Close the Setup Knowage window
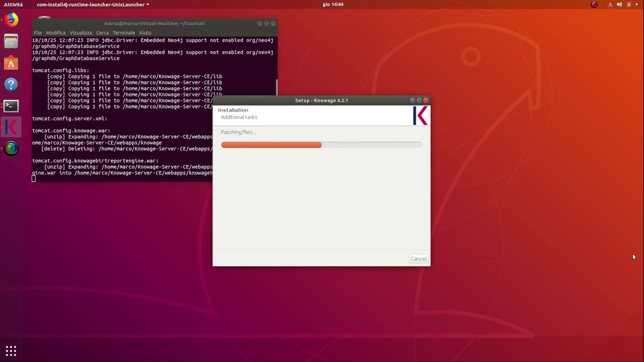644x362 pixels. pyautogui.click(x=426, y=101)
